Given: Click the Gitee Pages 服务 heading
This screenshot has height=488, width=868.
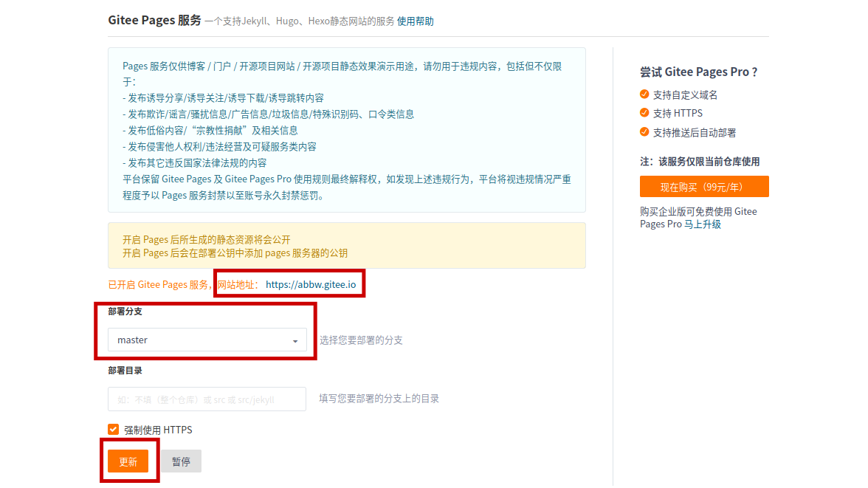Looking at the screenshot, I should pyautogui.click(x=154, y=20).
